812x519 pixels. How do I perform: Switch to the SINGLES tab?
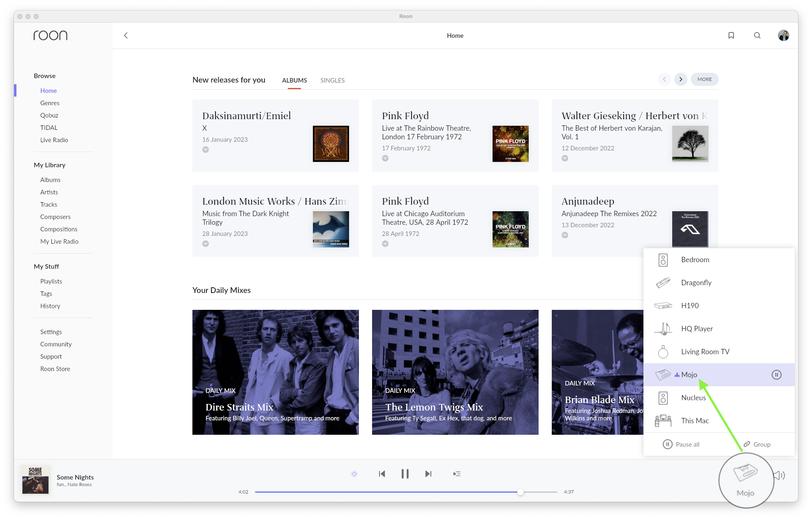click(333, 80)
